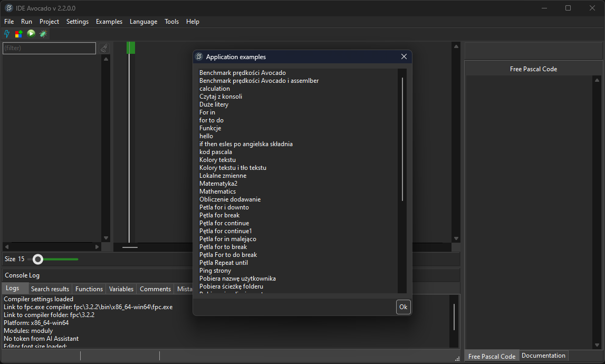Select the Free Pascal Code bottom tab
Image resolution: width=605 pixels, height=364 pixels.
coord(492,356)
